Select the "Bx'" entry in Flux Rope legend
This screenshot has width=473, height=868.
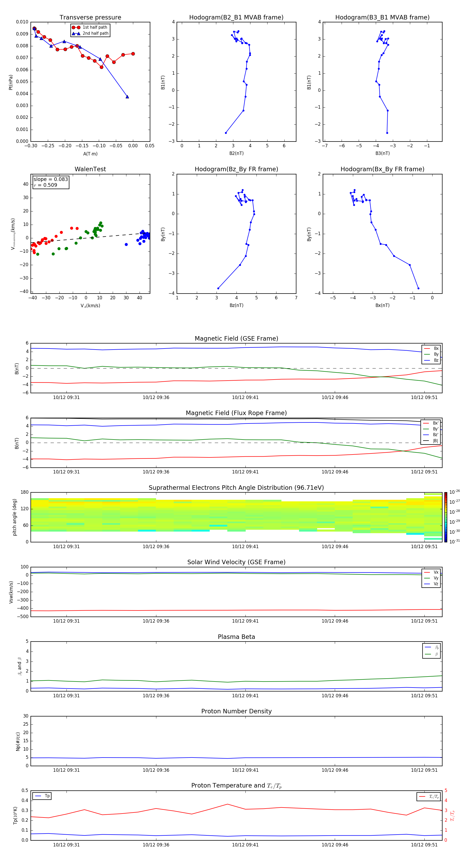[x=431, y=423]
